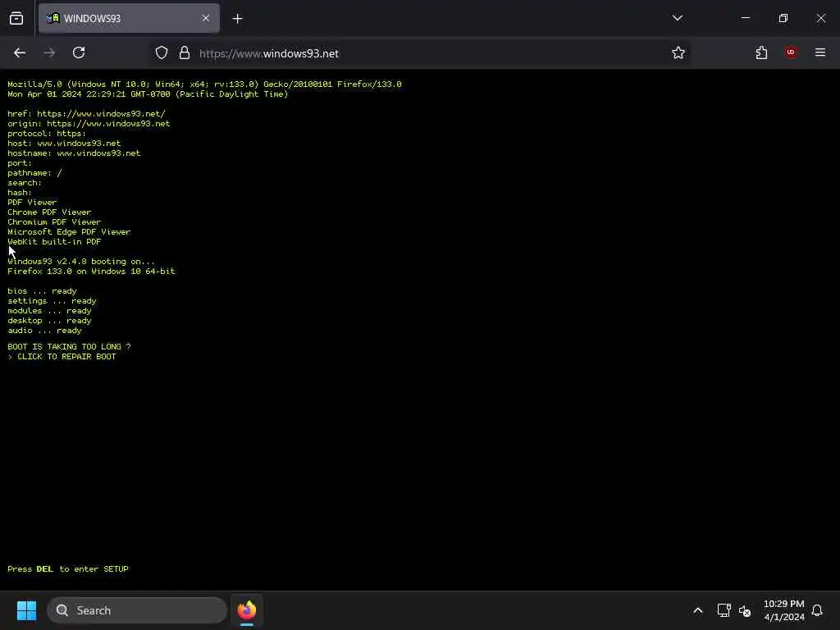
Task: Open Firefox View tab overview icon
Action: pos(16,18)
